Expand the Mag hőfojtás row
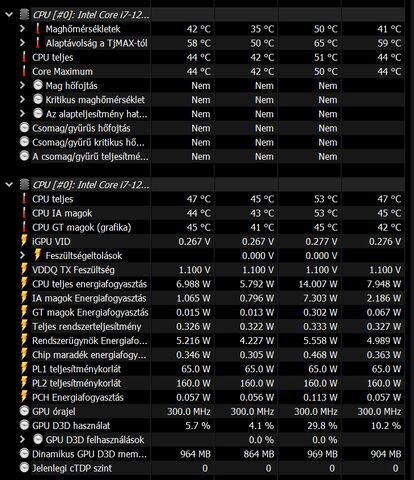Image resolution: width=414 pixels, height=480 pixels. (22, 86)
